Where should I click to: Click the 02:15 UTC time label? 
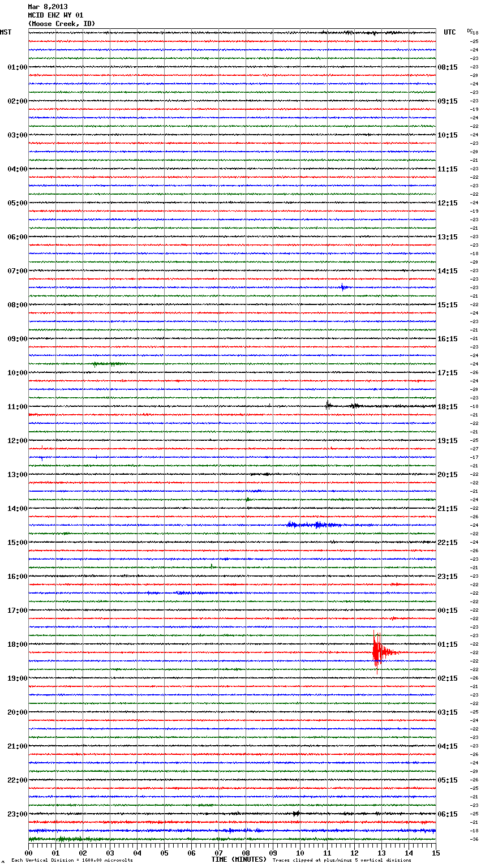coord(448,678)
